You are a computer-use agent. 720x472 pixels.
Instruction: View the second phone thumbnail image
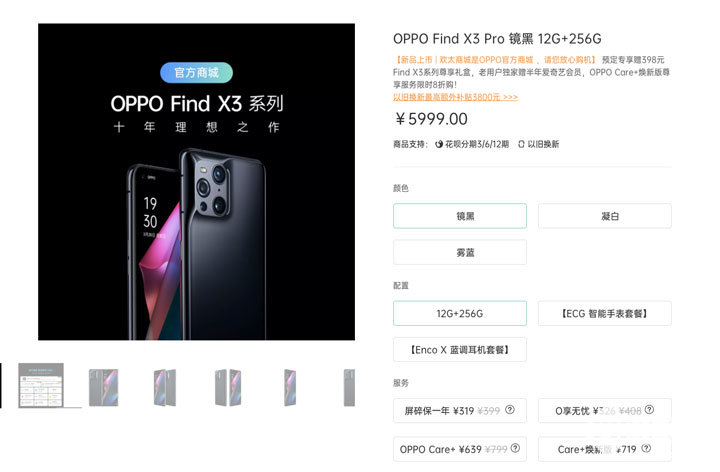[x=164, y=388]
